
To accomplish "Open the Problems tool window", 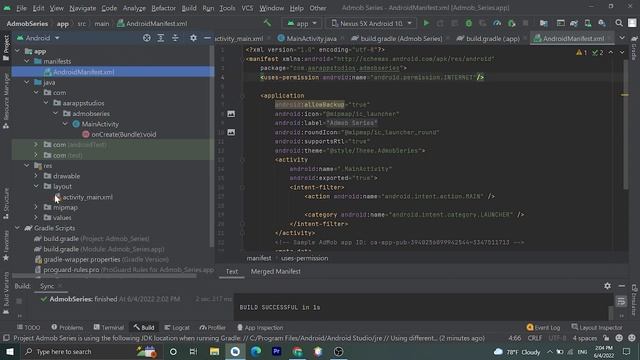I will 67,327.
